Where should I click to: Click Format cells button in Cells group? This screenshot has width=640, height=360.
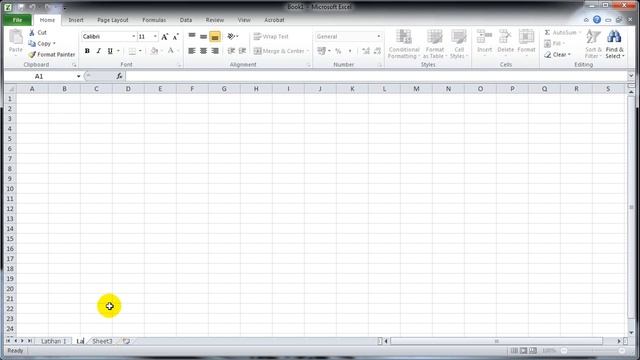[526, 42]
